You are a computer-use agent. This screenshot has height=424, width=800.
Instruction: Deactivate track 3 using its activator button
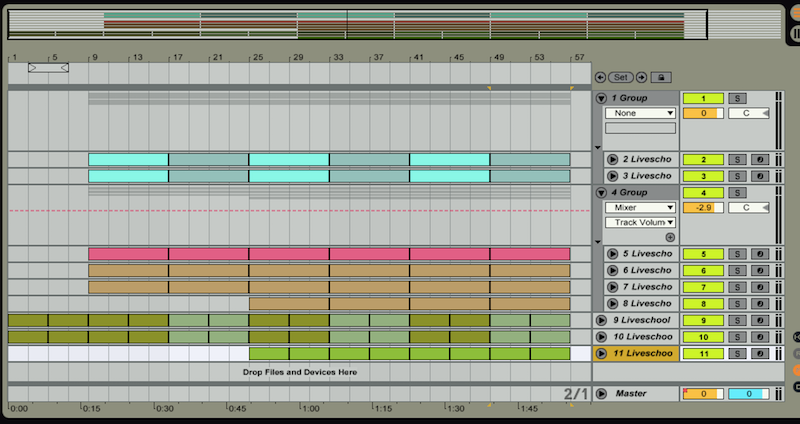point(703,177)
